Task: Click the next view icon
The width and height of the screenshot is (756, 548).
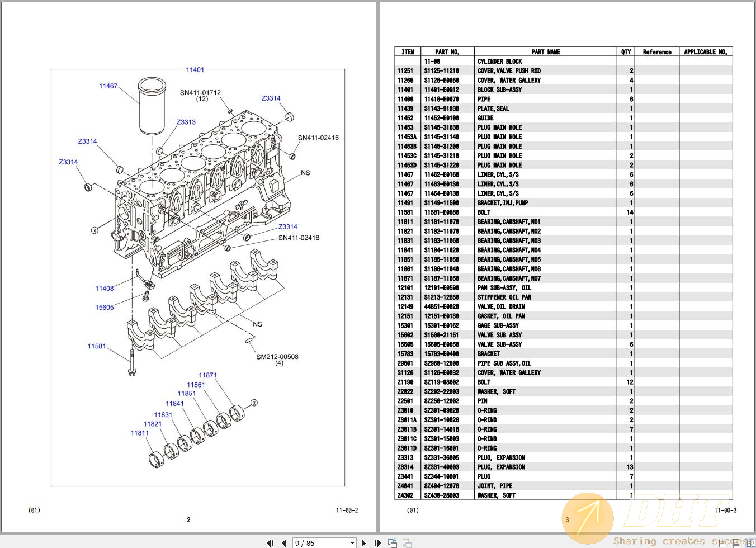Action: 407,542
